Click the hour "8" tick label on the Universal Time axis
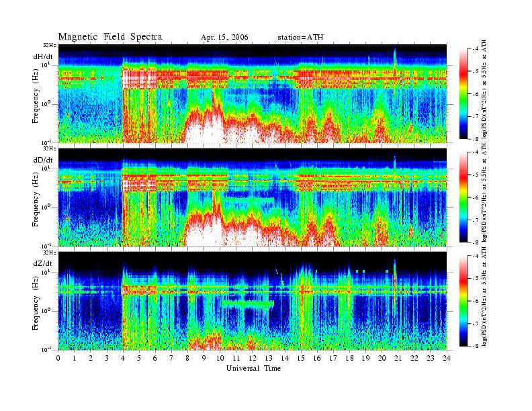Screen dimensions: 532x411 click(x=187, y=358)
